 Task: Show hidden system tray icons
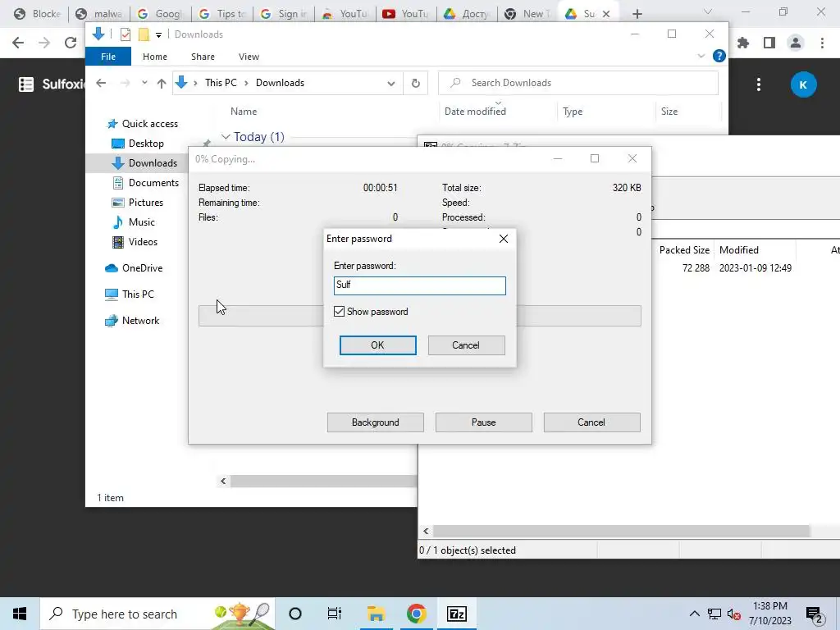pos(694,614)
